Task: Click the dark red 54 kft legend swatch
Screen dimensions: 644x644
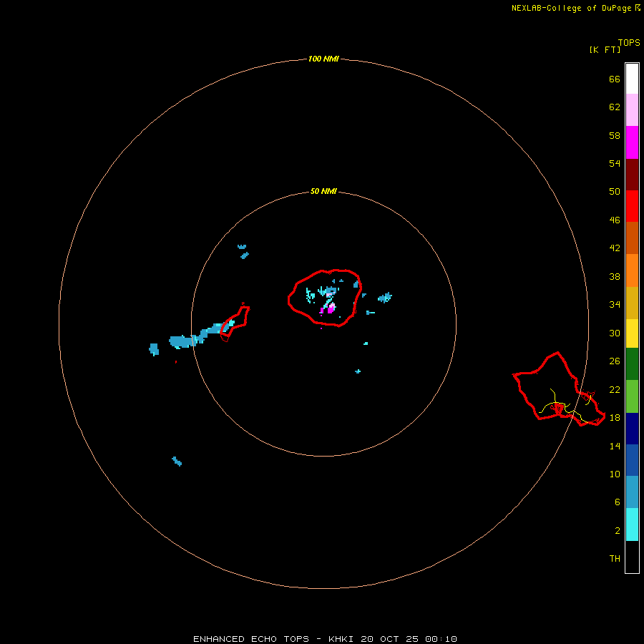Action: (x=632, y=175)
